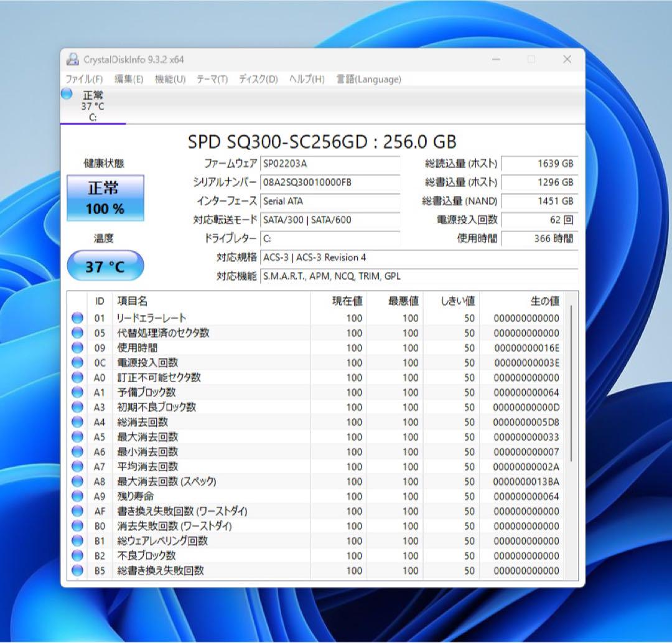Click the インターフェース field Serial ATA
This screenshot has height=643, width=672.
(x=330, y=201)
